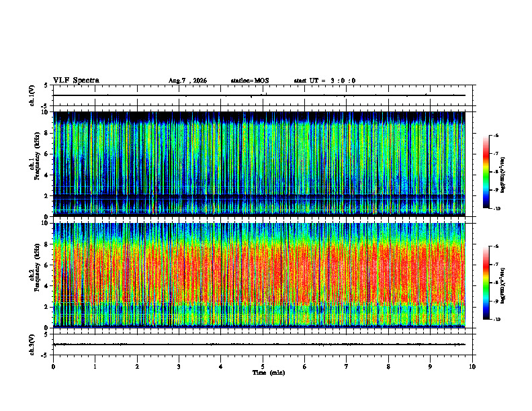This screenshot has width=532, height=411.
Task: Click the time axis tick label "6"
Action: point(305,367)
